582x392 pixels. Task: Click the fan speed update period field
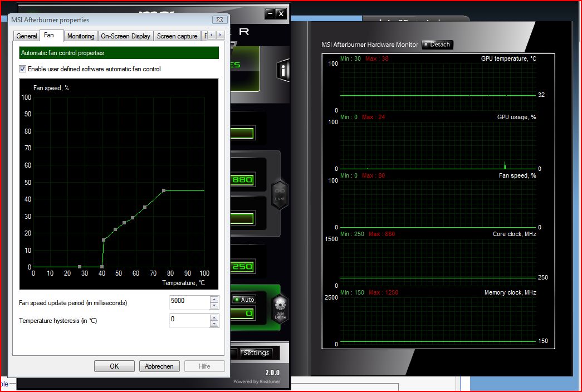(190, 302)
